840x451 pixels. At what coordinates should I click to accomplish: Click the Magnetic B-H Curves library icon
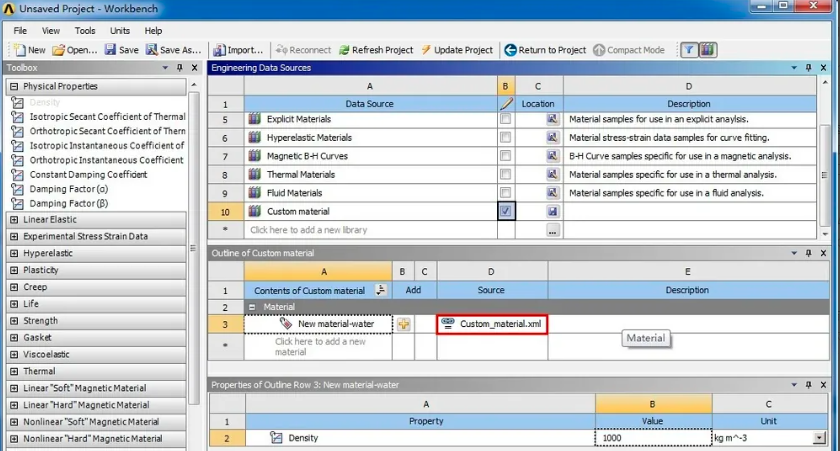254,156
